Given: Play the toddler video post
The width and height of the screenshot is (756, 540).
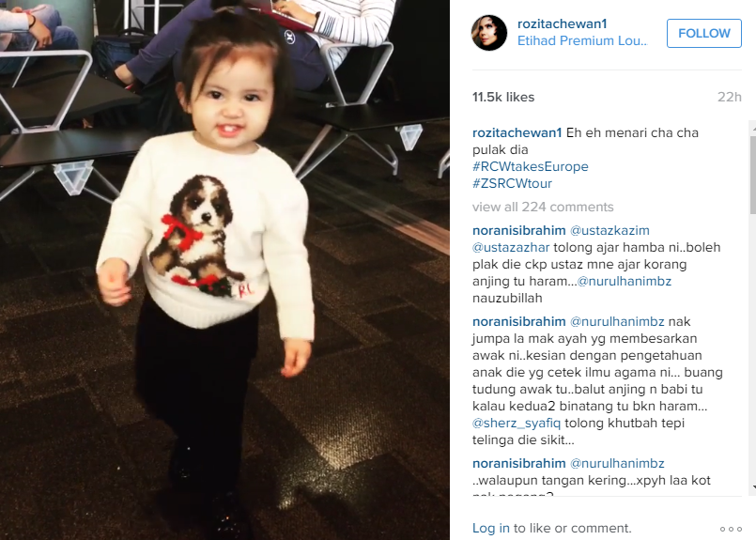Looking at the screenshot, I should [x=224, y=270].
